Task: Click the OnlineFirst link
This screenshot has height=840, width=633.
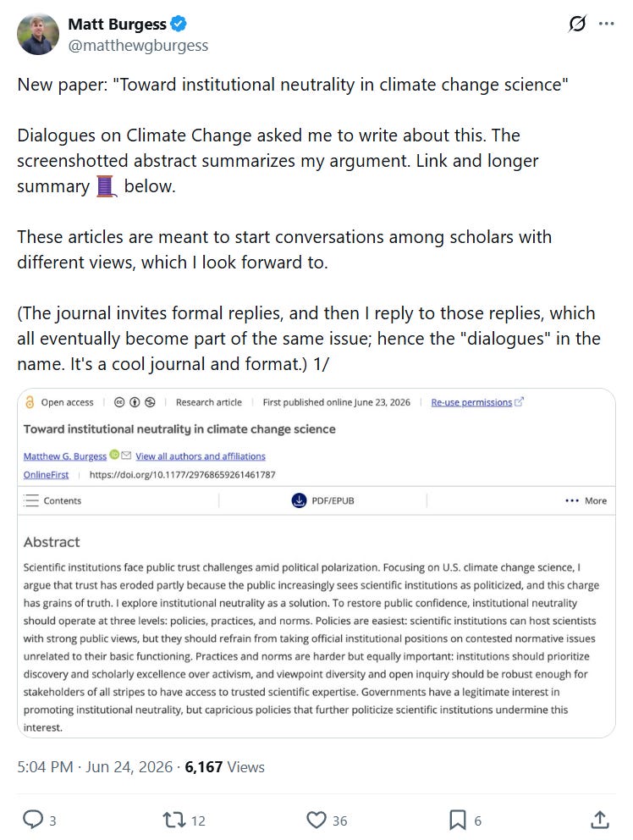Action: (x=46, y=475)
